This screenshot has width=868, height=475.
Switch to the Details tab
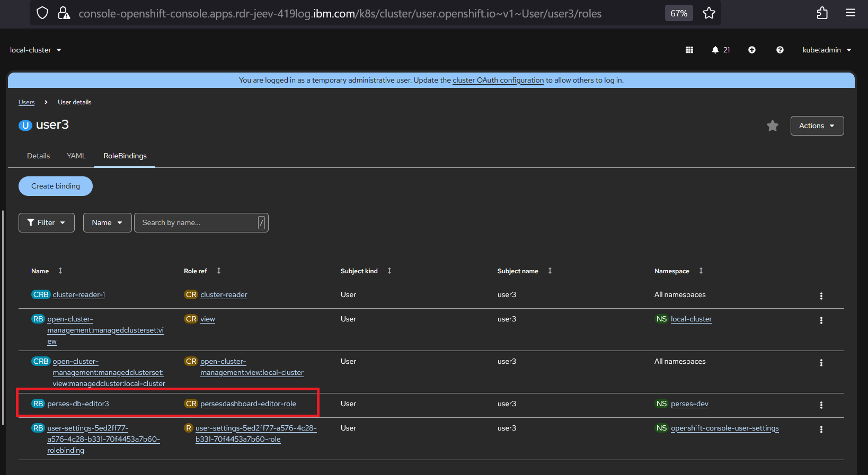[x=38, y=156]
